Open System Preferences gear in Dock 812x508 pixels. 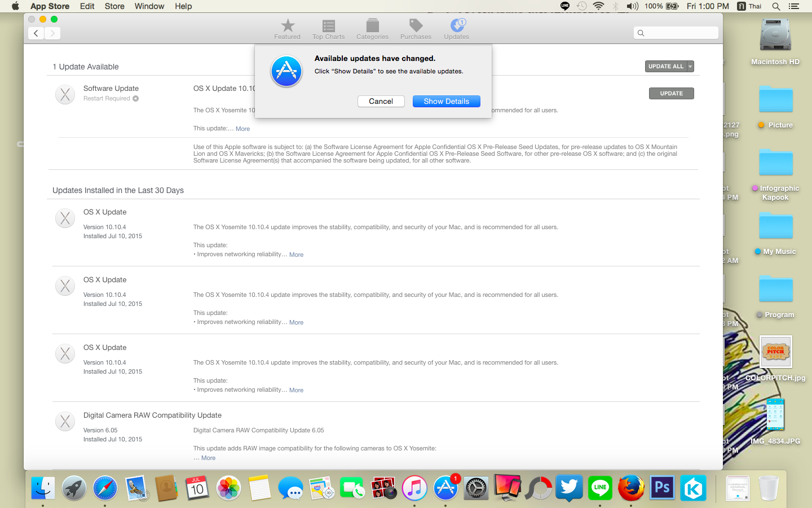pyautogui.click(x=476, y=488)
